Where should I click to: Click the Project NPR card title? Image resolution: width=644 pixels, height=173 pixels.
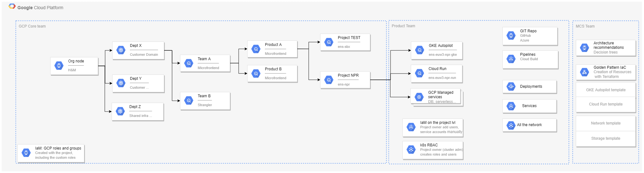[x=348, y=75]
